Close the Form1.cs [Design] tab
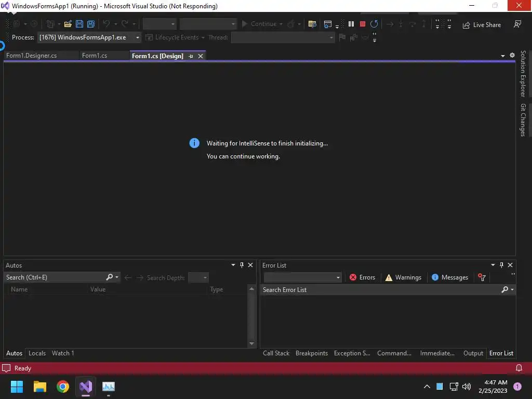532x399 pixels. point(201,56)
